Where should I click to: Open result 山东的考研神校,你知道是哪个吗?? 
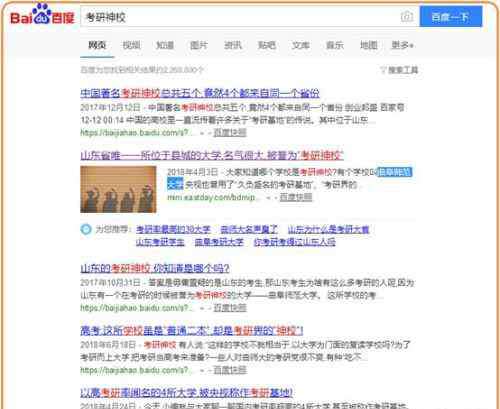tap(155, 268)
